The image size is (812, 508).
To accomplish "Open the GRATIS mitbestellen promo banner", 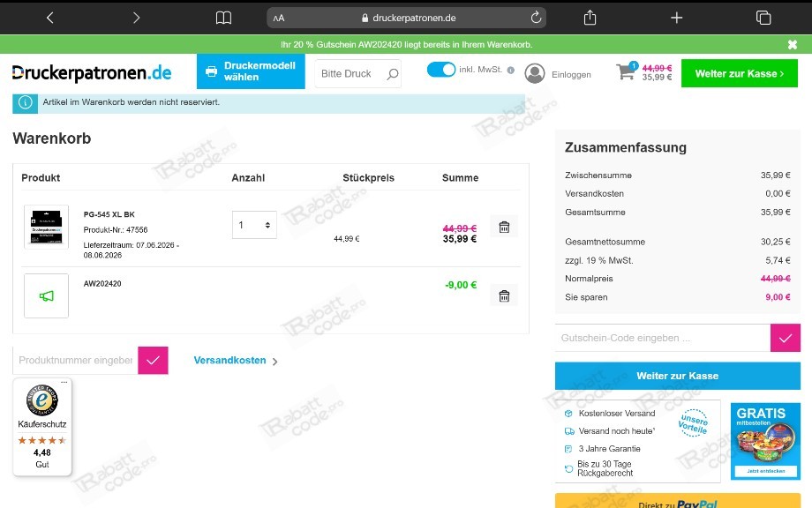I will (x=765, y=441).
